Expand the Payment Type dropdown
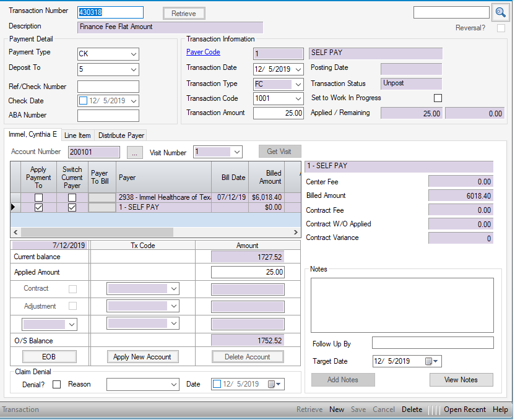The width and height of the screenshot is (515, 420). [x=134, y=54]
